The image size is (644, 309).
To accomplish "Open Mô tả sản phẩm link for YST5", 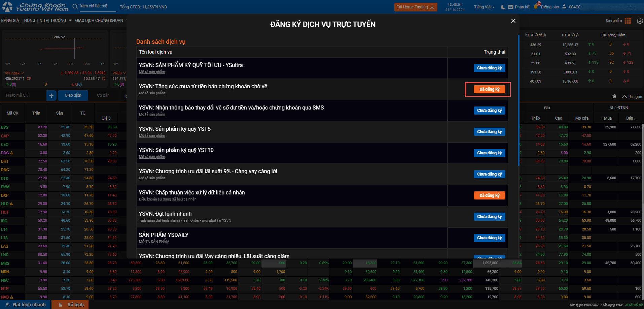I will click(x=152, y=135).
